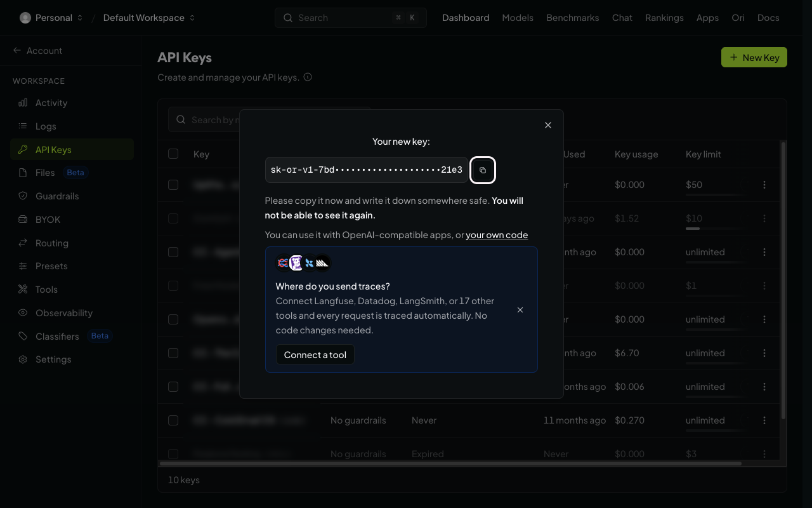
Task: Open row menu for $0.006 usage key
Action: point(764,387)
